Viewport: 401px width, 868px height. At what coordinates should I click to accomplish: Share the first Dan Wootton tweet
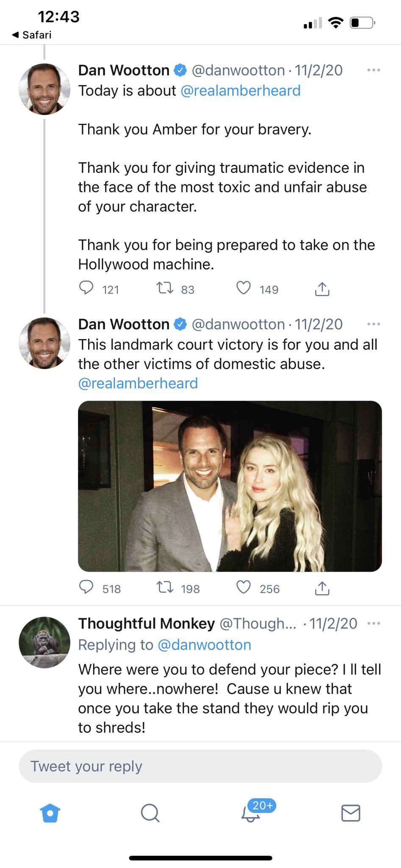[322, 289]
